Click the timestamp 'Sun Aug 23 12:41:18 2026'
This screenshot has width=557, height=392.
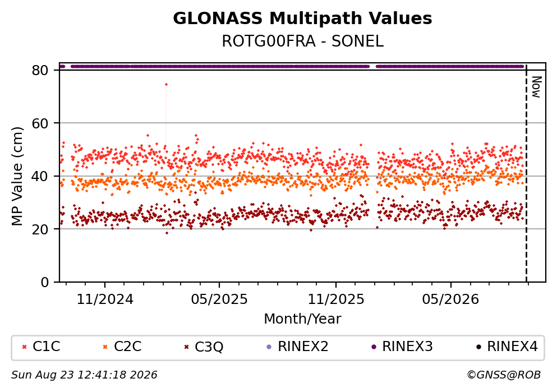point(84,375)
